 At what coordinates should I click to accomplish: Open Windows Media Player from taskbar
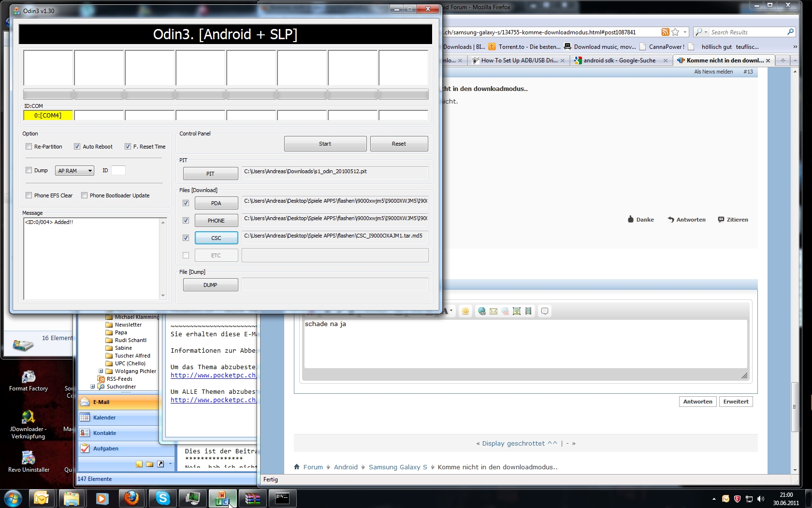click(102, 498)
